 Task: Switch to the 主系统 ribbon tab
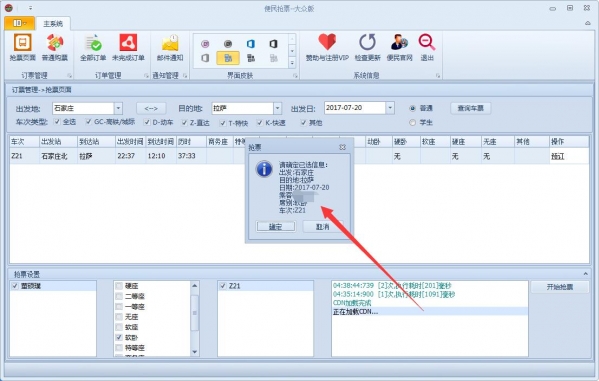tap(53, 24)
